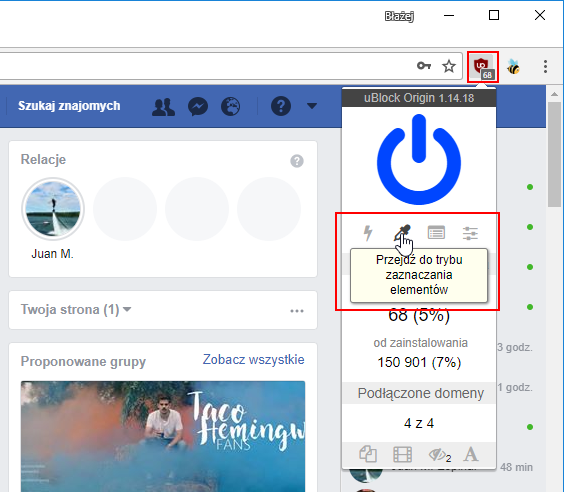564x492 pixels.
Task: Click uBlock Origin 1.14.18 title
Action: (x=419, y=98)
